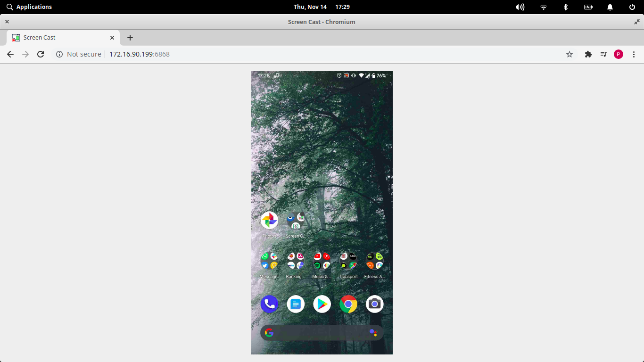
Task: Open the Bluetooth indicator
Action: point(566,7)
